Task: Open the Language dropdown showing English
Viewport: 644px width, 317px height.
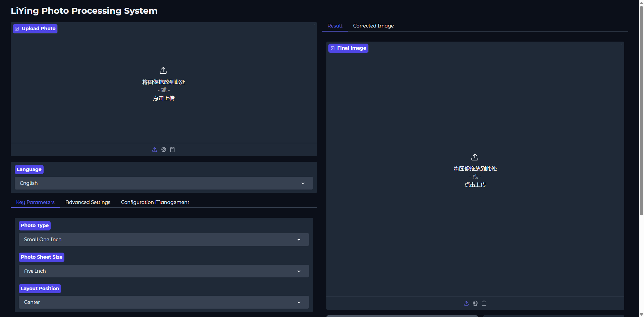Action: [164, 183]
